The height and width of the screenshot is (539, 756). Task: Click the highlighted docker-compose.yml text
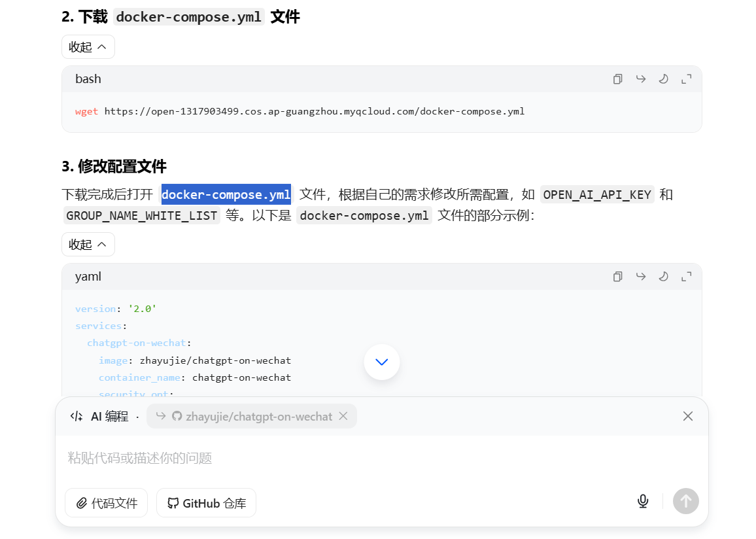(x=226, y=195)
